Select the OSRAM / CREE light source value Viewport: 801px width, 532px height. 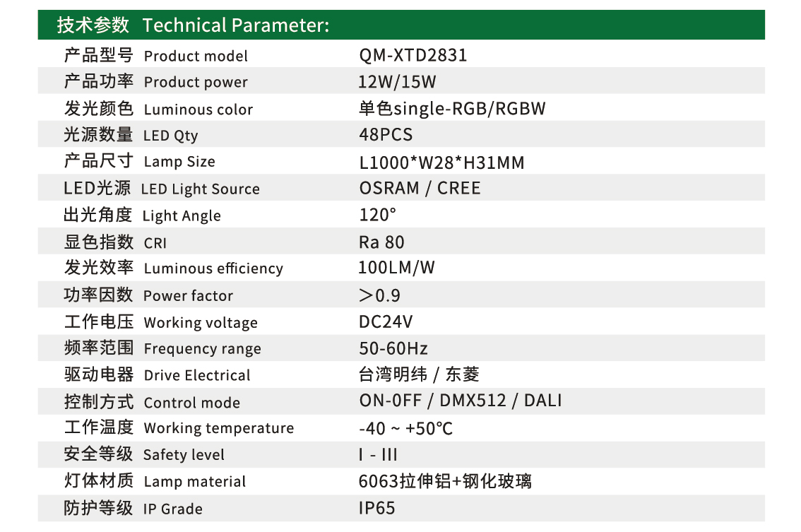[x=420, y=189]
